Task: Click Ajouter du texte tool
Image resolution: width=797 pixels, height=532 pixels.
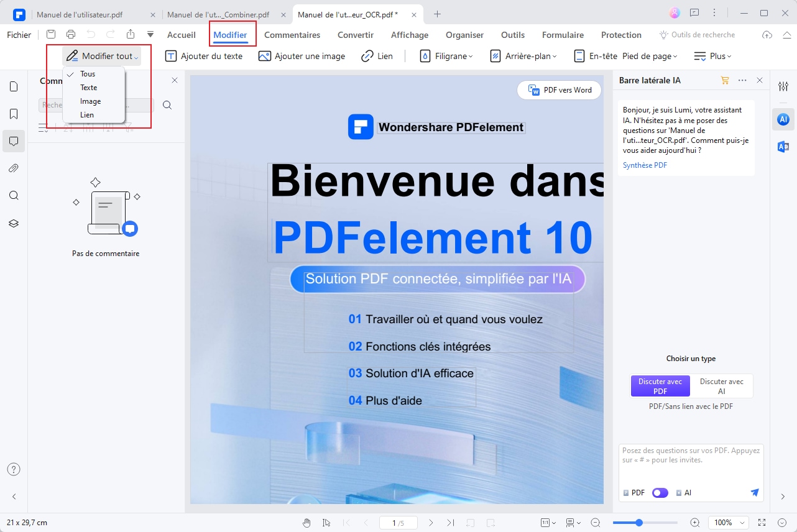Action: 204,56
